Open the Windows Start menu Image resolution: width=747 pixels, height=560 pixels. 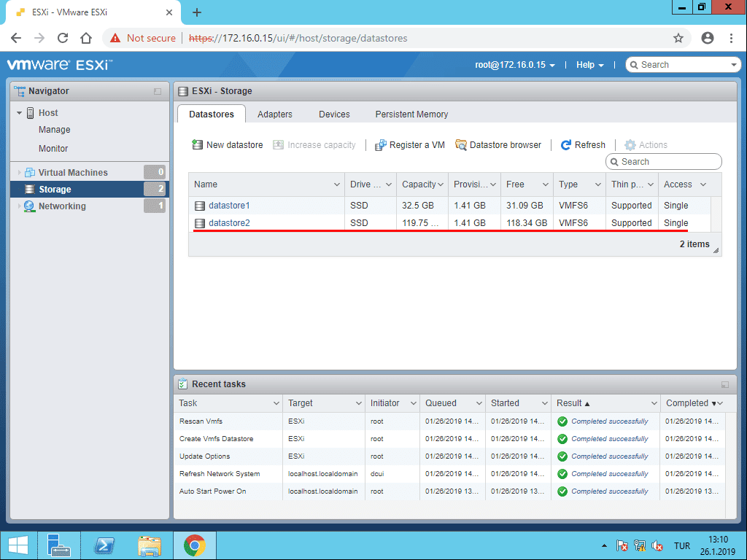[x=18, y=545]
